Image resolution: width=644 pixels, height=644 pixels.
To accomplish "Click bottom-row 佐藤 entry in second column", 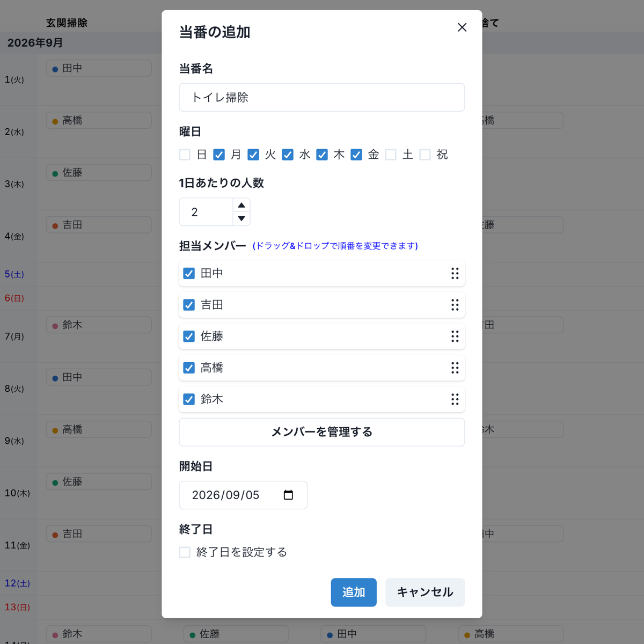I will point(236,634).
